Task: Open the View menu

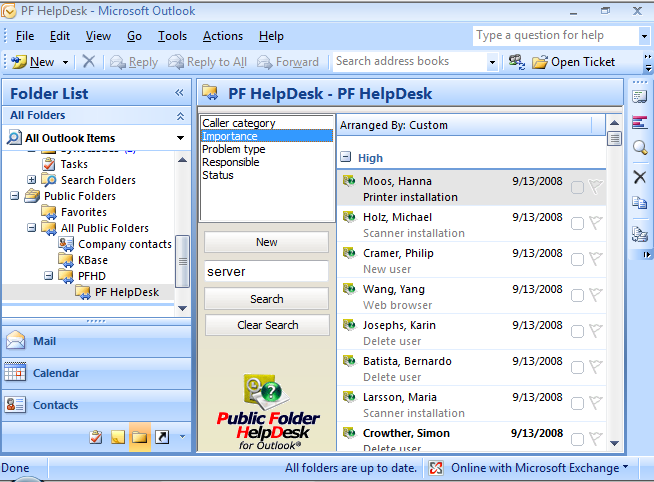Action: (98, 36)
